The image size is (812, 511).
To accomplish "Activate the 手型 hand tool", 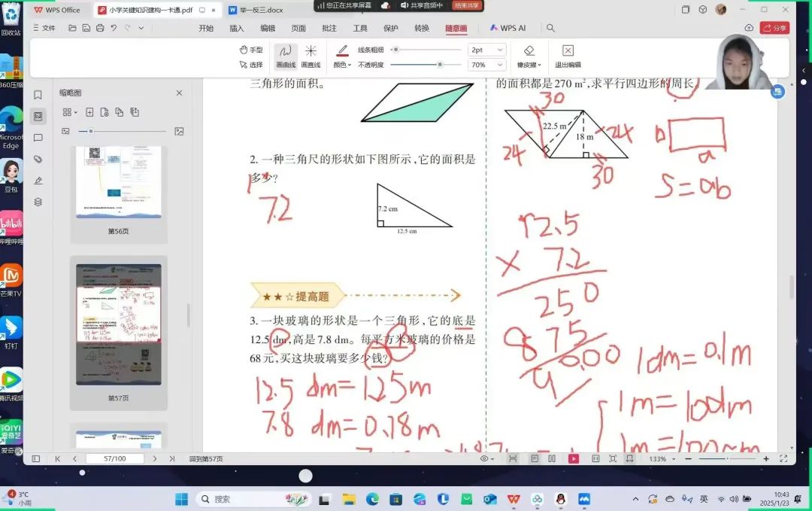I will 251,50.
